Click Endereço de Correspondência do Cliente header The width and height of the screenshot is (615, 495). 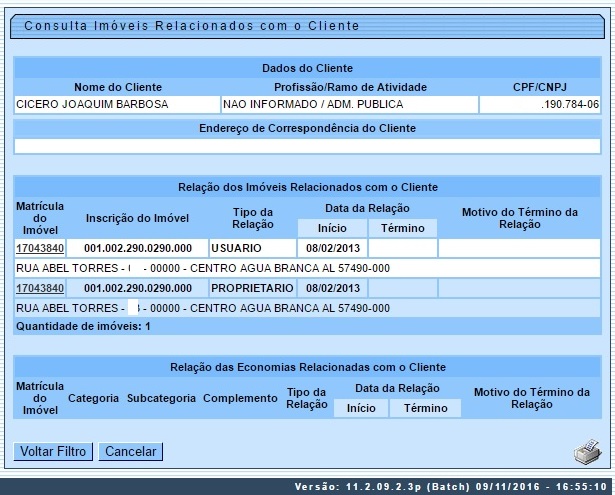(x=307, y=128)
